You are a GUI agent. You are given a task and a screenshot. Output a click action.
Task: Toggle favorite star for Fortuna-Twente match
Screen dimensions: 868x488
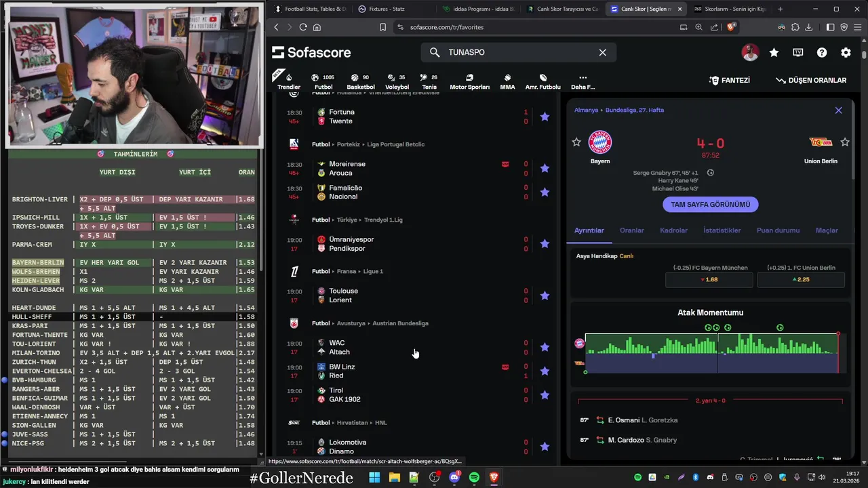click(x=545, y=117)
